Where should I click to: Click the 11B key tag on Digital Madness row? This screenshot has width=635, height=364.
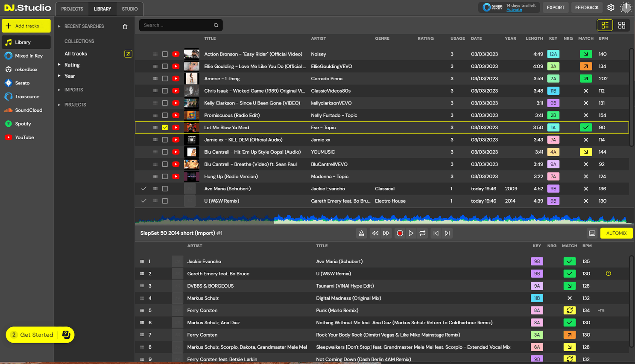[537, 298]
